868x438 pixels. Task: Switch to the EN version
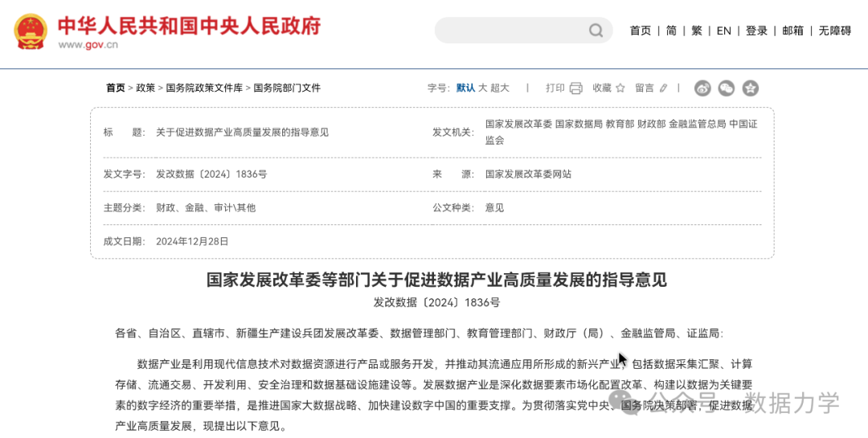coord(723,31)
